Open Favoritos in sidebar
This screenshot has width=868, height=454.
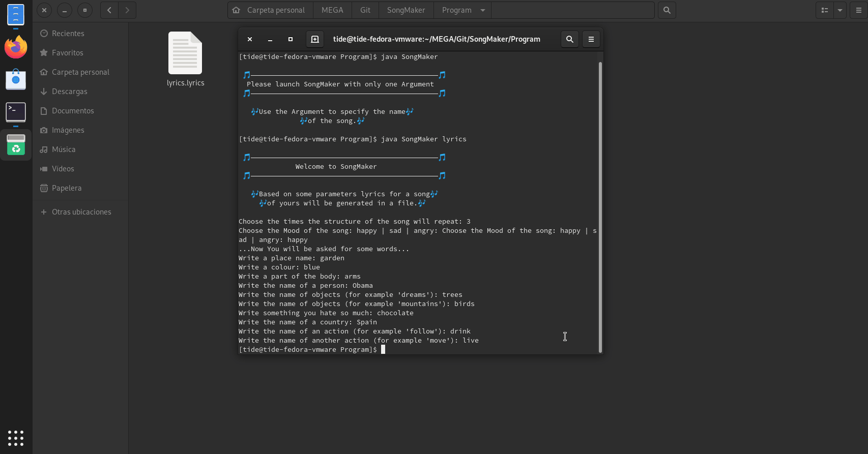click(80, 53)
